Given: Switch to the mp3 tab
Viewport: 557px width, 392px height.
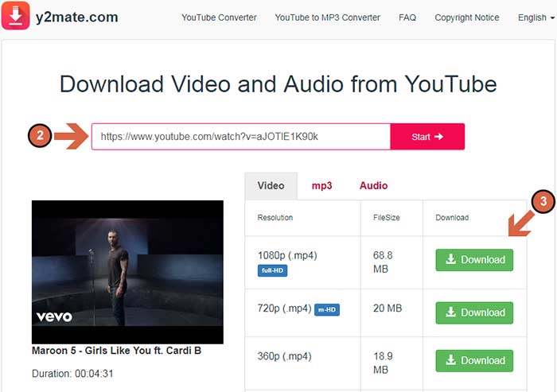Looking at the screenshot, I should click(321, 185).
